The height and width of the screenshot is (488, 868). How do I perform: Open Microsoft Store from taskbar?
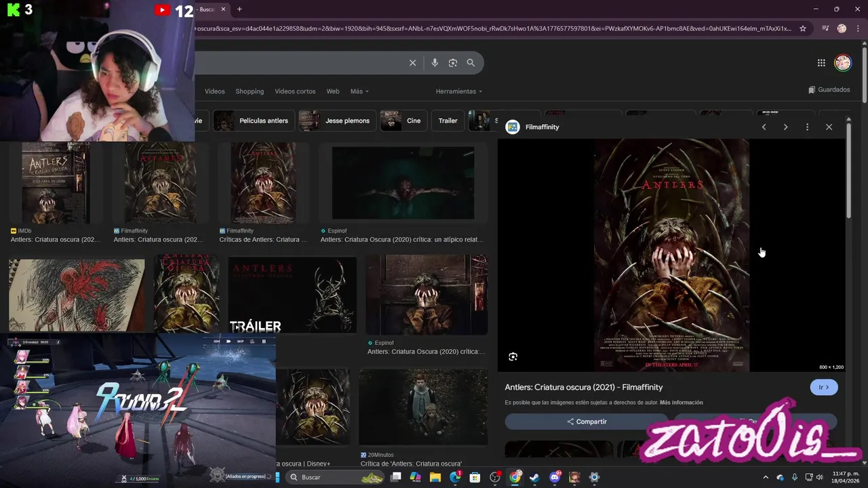pyautogui.click(x=475, y=477)
